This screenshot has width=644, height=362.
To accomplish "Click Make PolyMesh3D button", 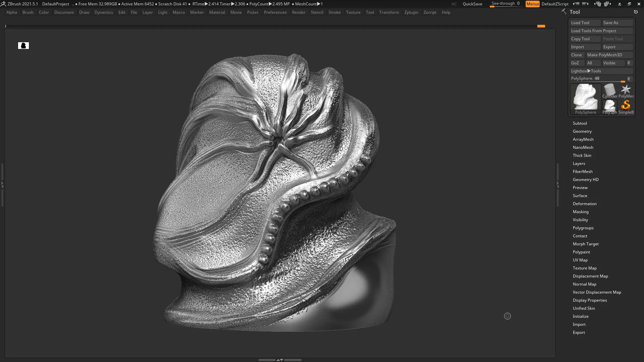I will pos(609,55).
